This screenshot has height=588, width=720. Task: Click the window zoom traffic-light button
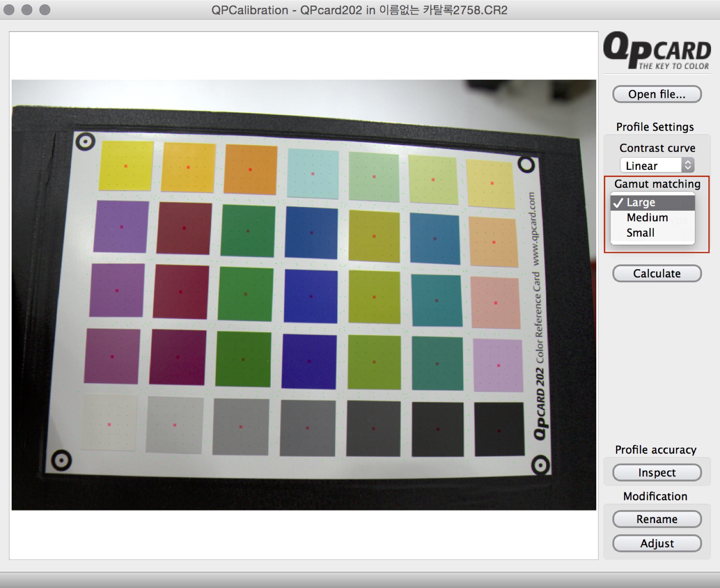45,10
